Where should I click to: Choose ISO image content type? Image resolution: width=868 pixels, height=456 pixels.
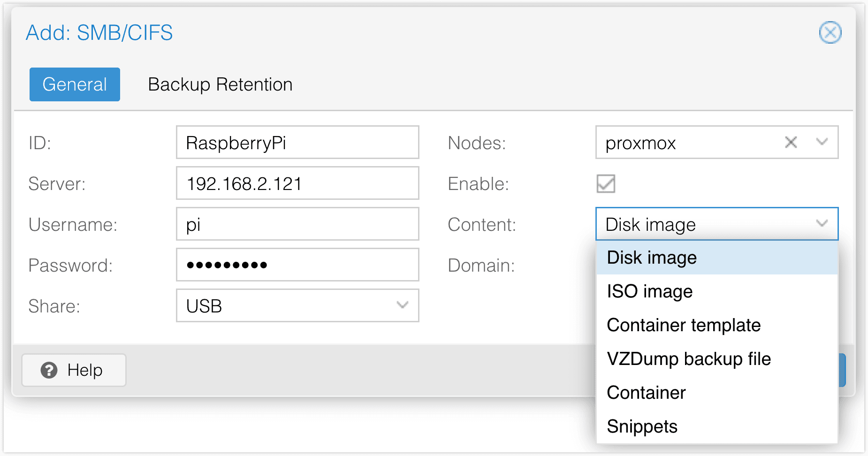tap(650, 291)
